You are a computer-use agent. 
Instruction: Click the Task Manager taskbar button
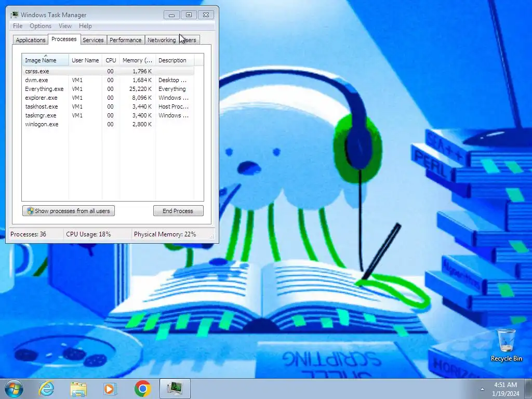click(175, 389)
